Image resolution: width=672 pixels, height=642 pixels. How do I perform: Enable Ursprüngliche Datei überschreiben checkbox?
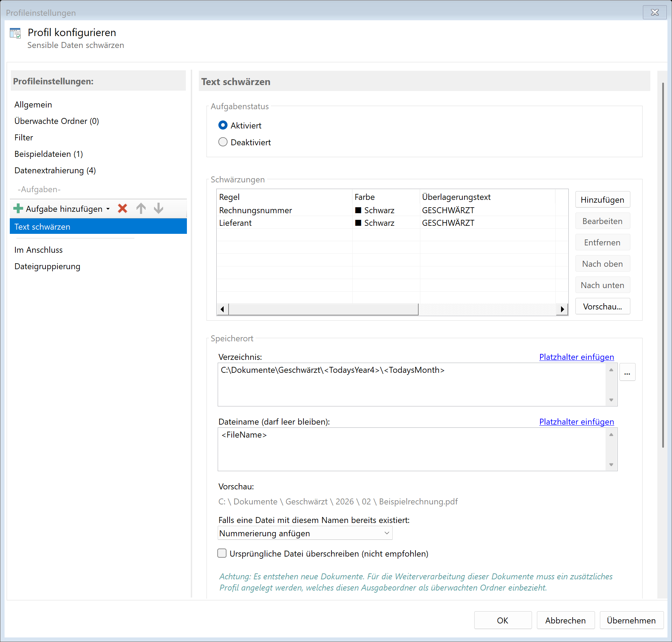222,553
